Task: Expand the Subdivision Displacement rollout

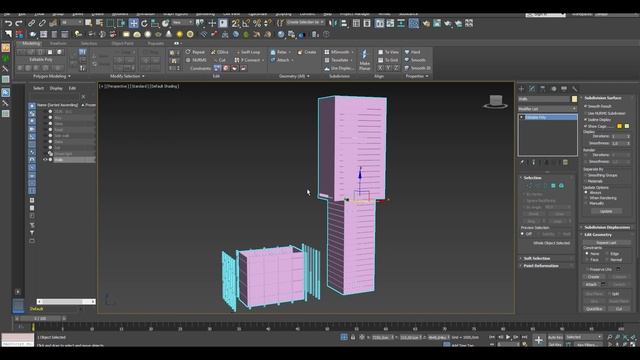Action: [x=607, y=227]
